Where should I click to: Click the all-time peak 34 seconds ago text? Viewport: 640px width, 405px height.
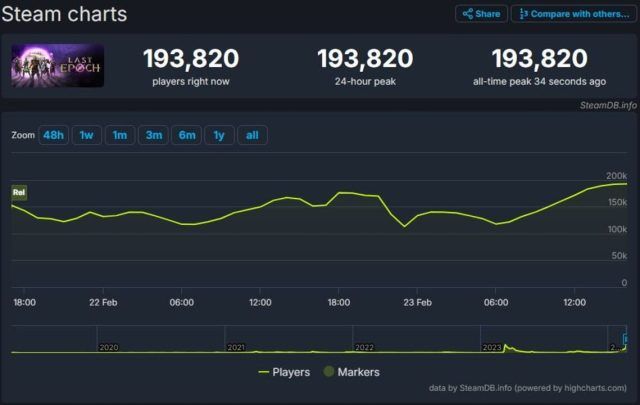pyautogui.click(x=539, y=82)
